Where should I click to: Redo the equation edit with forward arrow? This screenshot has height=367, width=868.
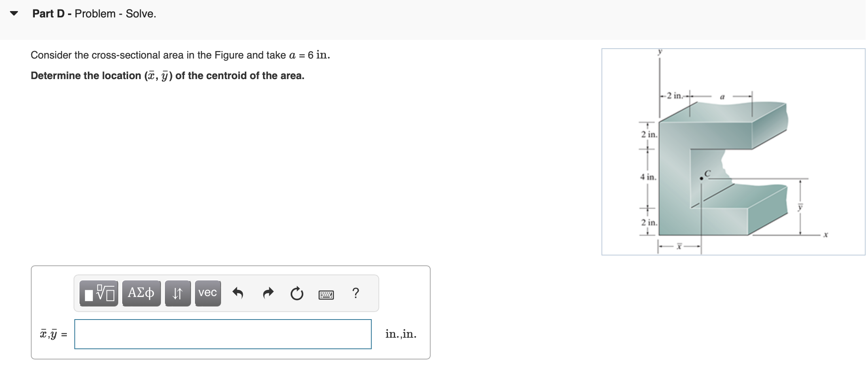point(267,293)
